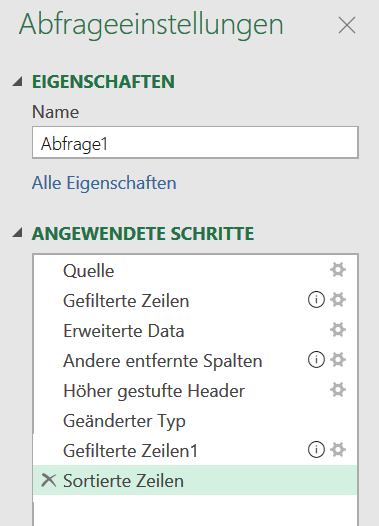379x526 pixels.
Task: Select the Quelle step
Action: (x=195, y=270)
